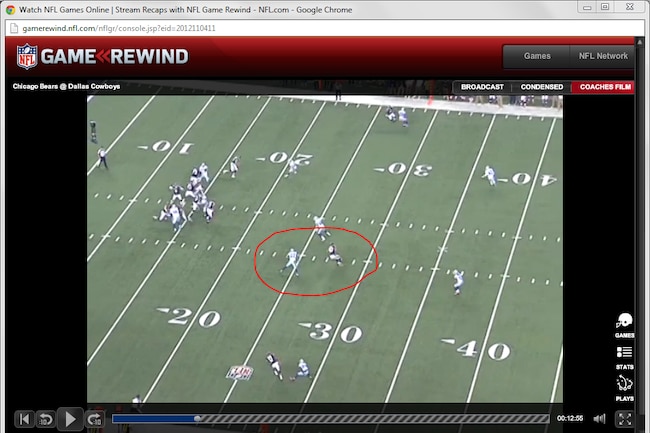Screen dimensions: 650x433
Task: Click the 00:12:55 time display
Action: point(570,418)
